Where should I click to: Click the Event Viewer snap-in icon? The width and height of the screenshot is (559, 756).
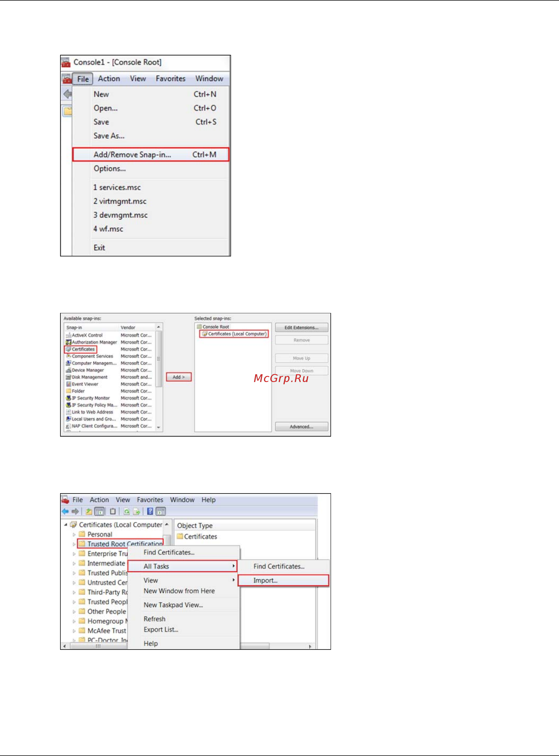[68, 384]
